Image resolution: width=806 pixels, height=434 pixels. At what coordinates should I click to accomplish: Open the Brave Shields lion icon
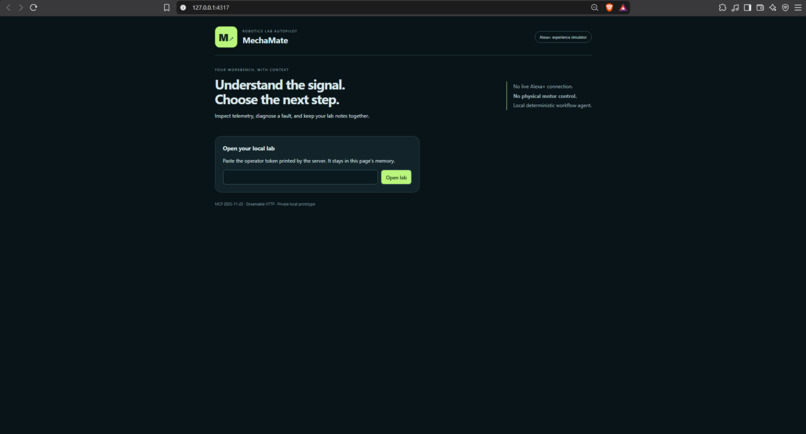[609, 8]
